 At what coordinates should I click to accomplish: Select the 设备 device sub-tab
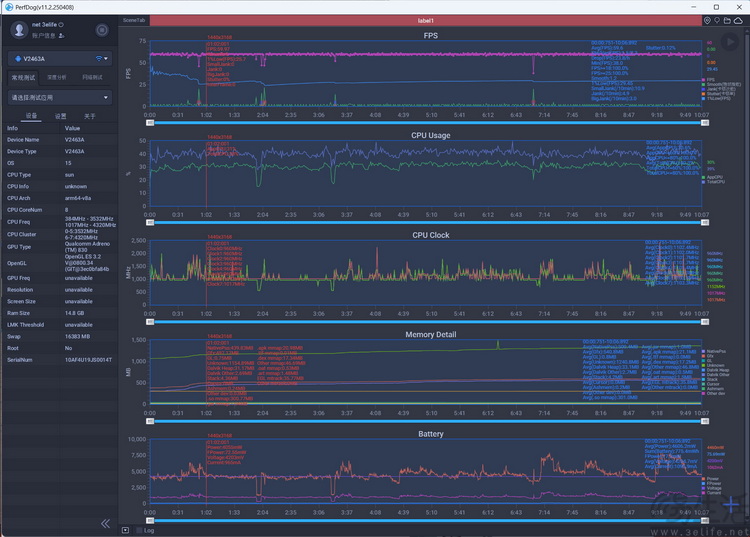tap(31, 116)
